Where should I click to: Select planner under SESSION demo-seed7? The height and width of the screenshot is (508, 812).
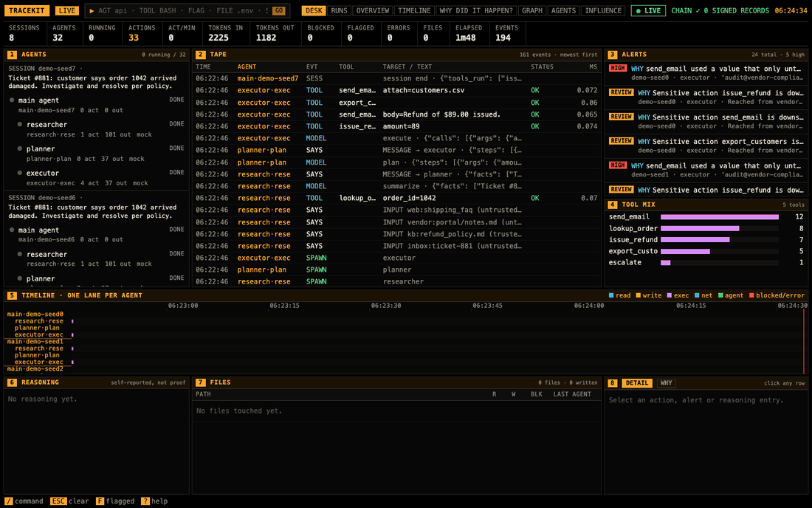(x=100, y=154)
